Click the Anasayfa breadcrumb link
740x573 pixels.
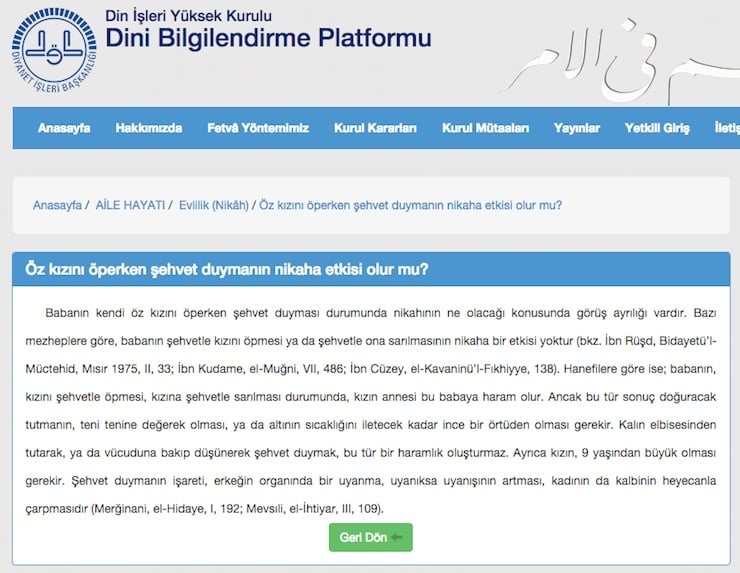point(57,205)
